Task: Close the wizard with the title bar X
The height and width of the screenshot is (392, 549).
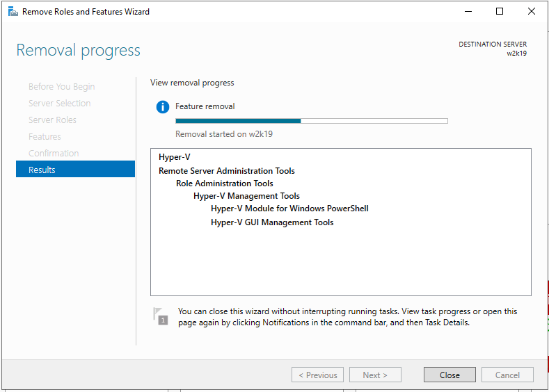Action: [x=532, y=11]
